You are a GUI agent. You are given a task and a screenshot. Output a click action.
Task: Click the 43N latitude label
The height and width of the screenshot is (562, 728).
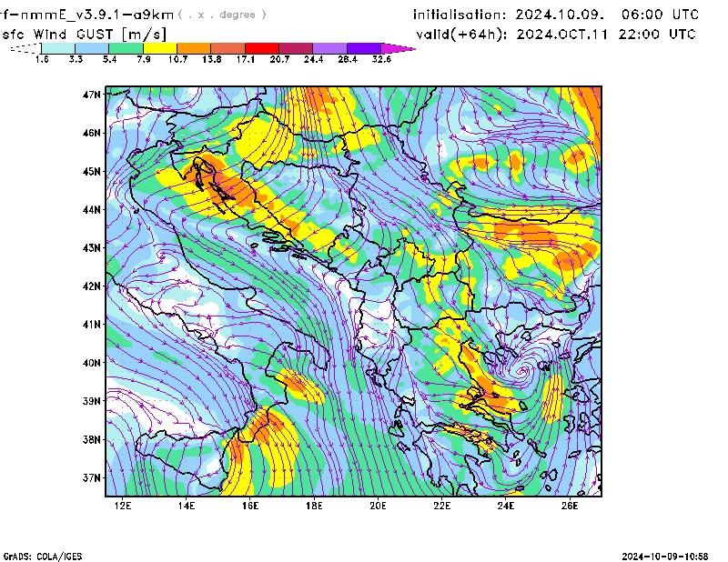pyautogui.click(x=92, y=248)
